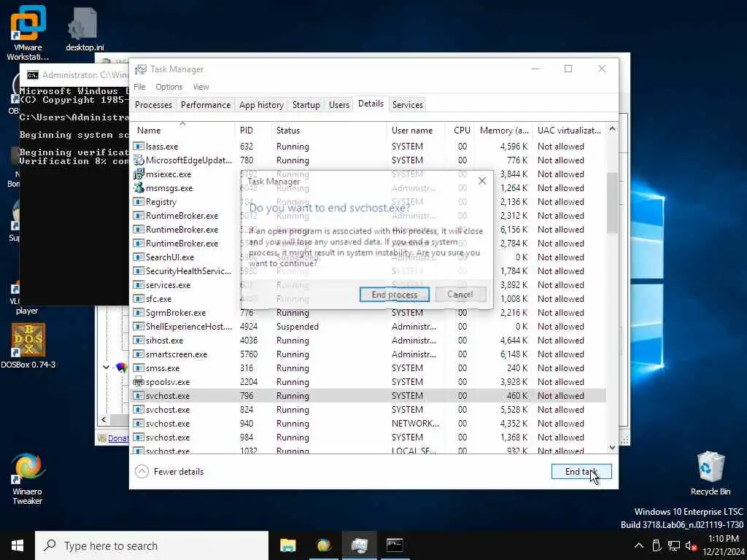
Task: Collapse Task Manager with Fewer details
Action: 169,472
